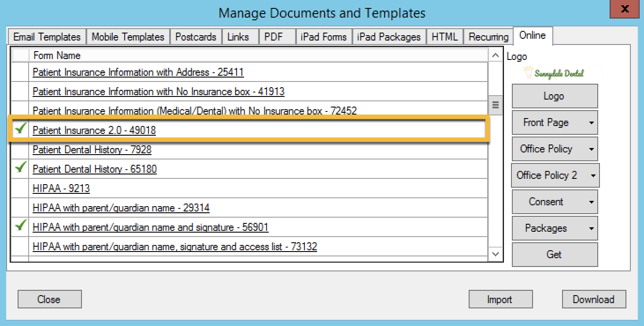Open the Email Templates tab
The height and width of the screenshot is (326, 644).
(47, 37)
